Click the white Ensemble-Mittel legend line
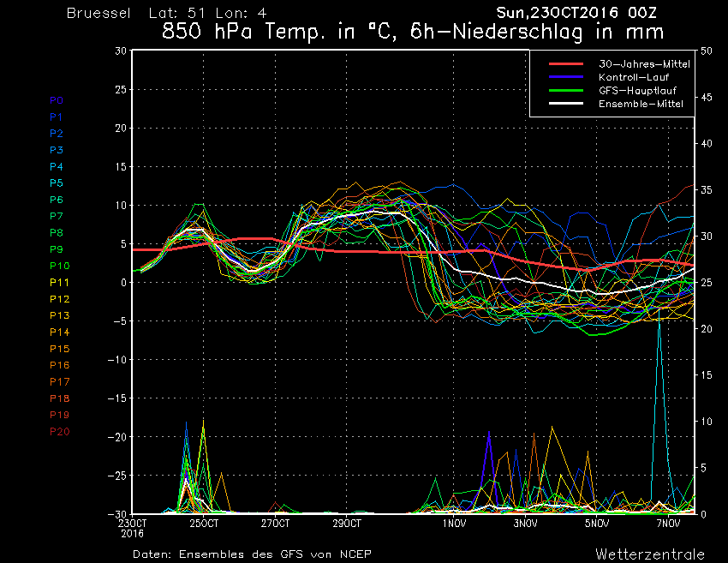The height and width of the screenshot is (563, 728). point(566,104)
